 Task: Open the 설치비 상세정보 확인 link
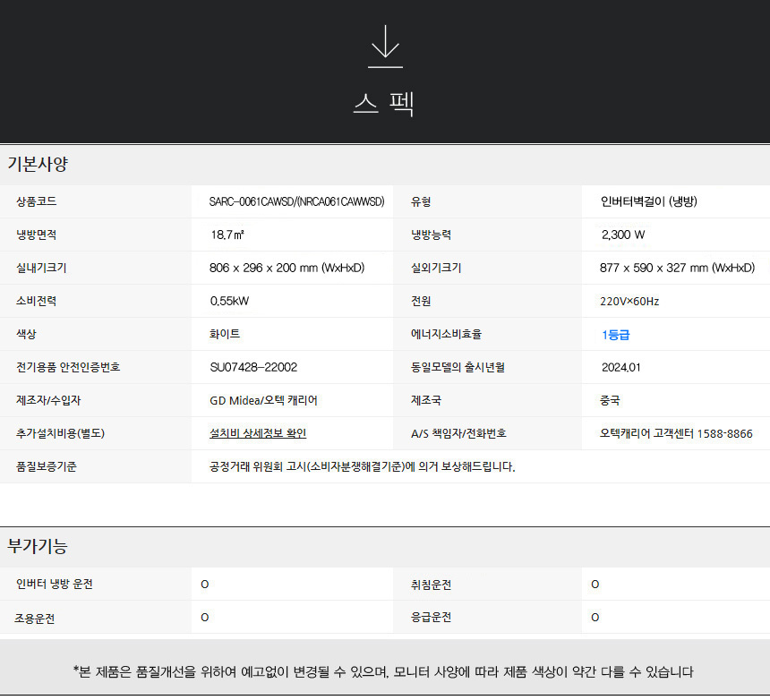tap(258, 433)
